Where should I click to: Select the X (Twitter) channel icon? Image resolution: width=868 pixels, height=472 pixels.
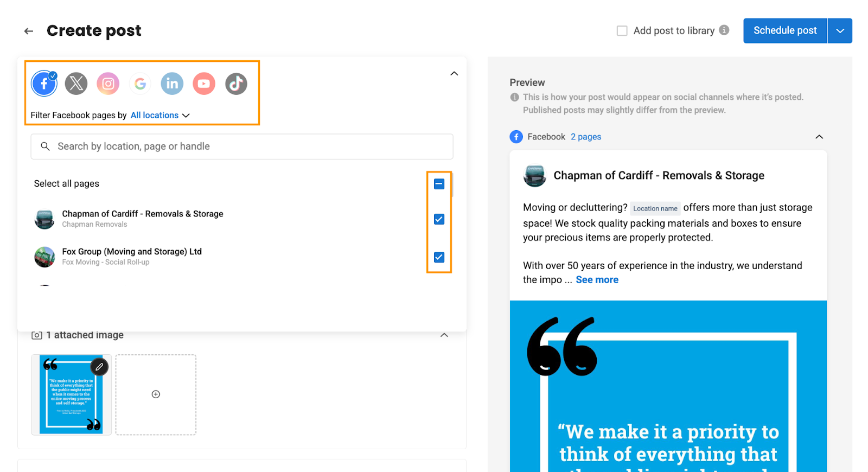(x=76, y=84)
